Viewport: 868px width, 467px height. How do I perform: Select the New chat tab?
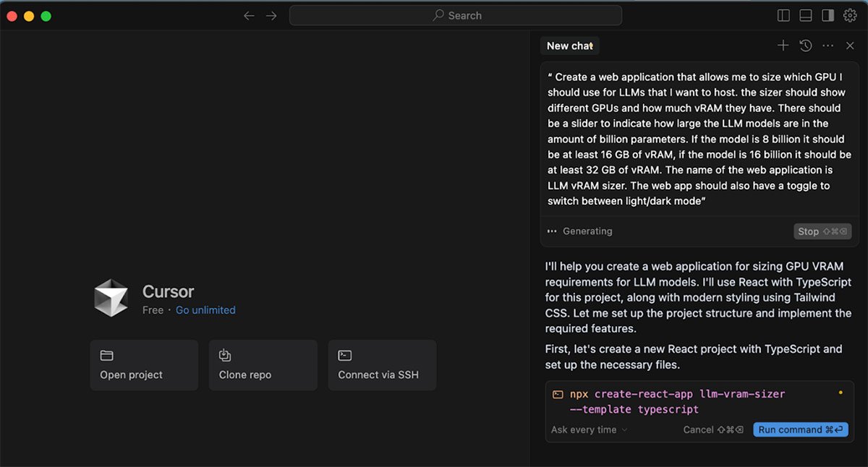(x=569, y=46)
